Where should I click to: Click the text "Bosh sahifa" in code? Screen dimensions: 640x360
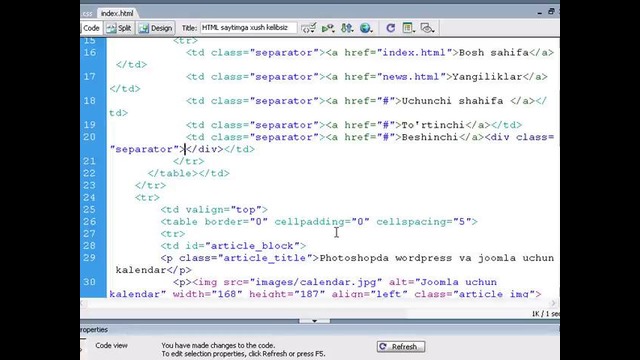(494, 53)
